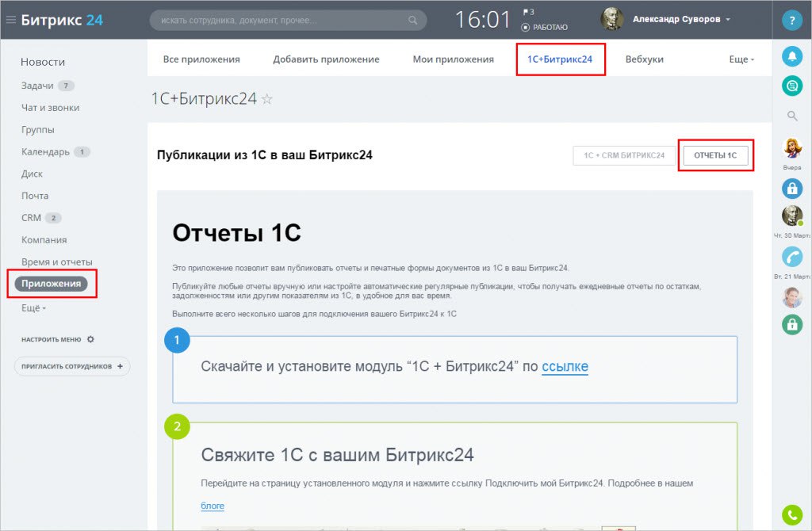Screen dimensions: 812x531
Task: Click the ОТЧЕТЫ 1С button
Action: pyautogui.click(x=715, y=155)
